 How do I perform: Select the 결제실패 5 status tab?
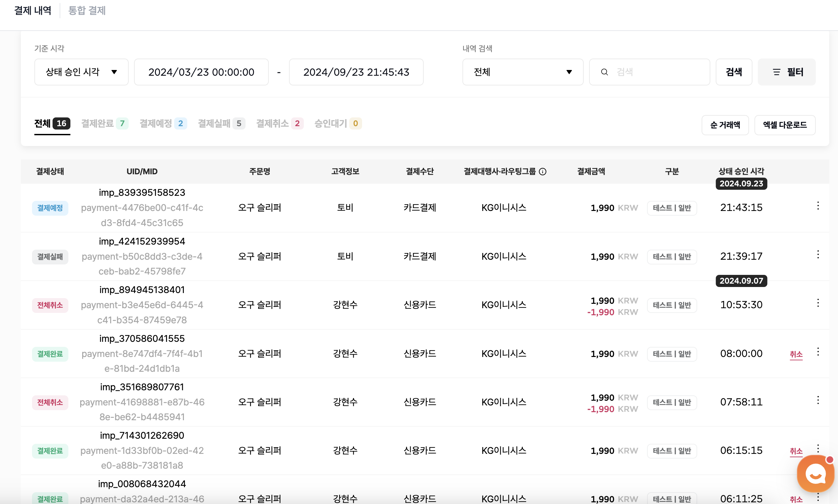(221, 123)
